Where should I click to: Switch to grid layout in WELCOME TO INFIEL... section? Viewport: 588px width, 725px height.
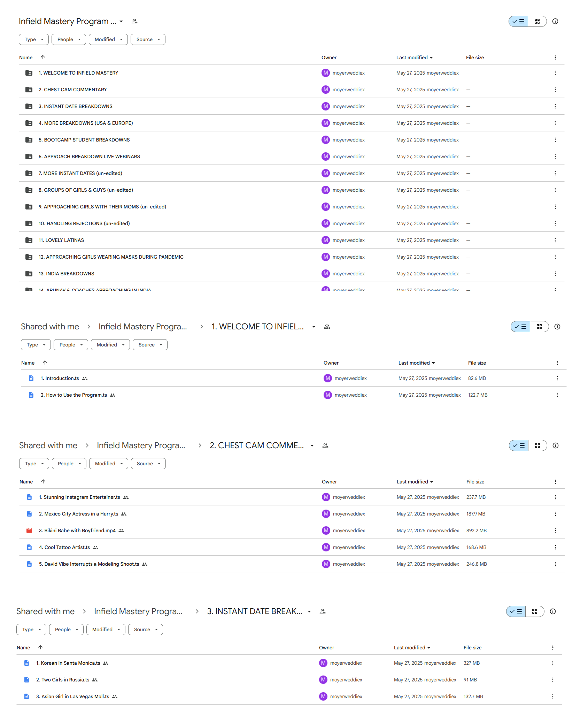point(539,327)
